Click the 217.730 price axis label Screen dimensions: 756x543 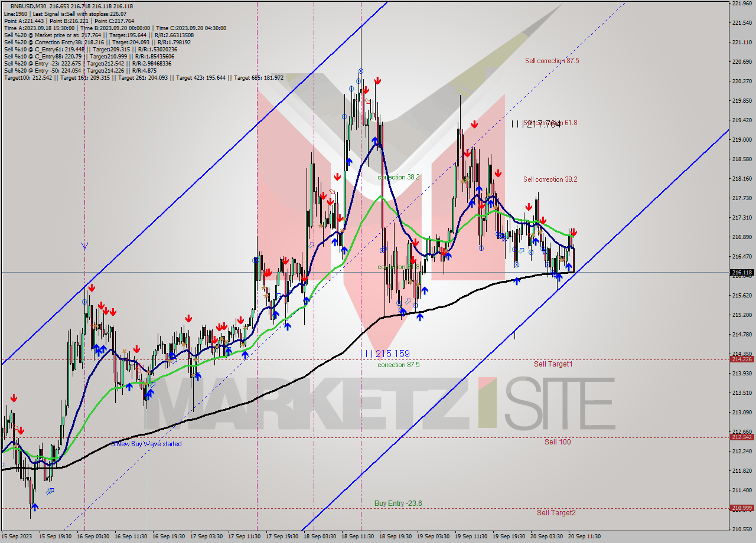(x=742, y=198)
